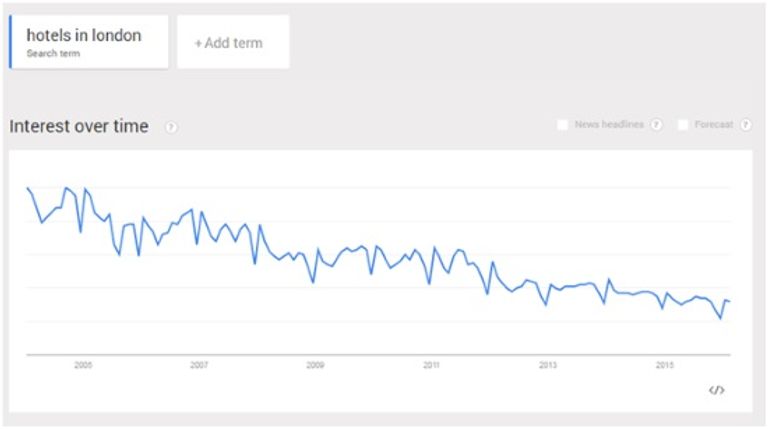Screen dimensions: 768x429
Task: Tick the Forecast checkbox
Action: [x=682, y=124]
